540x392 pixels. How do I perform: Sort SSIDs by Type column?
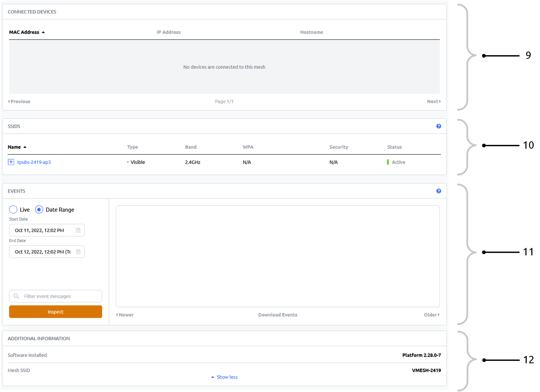133,147
